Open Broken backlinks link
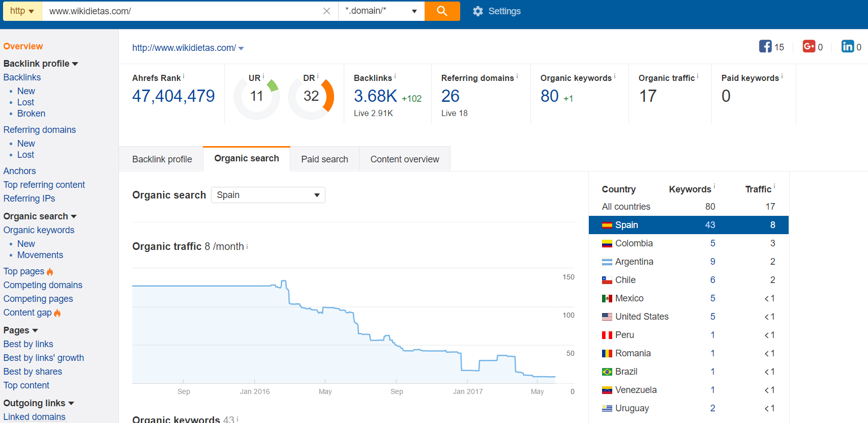 31,114
